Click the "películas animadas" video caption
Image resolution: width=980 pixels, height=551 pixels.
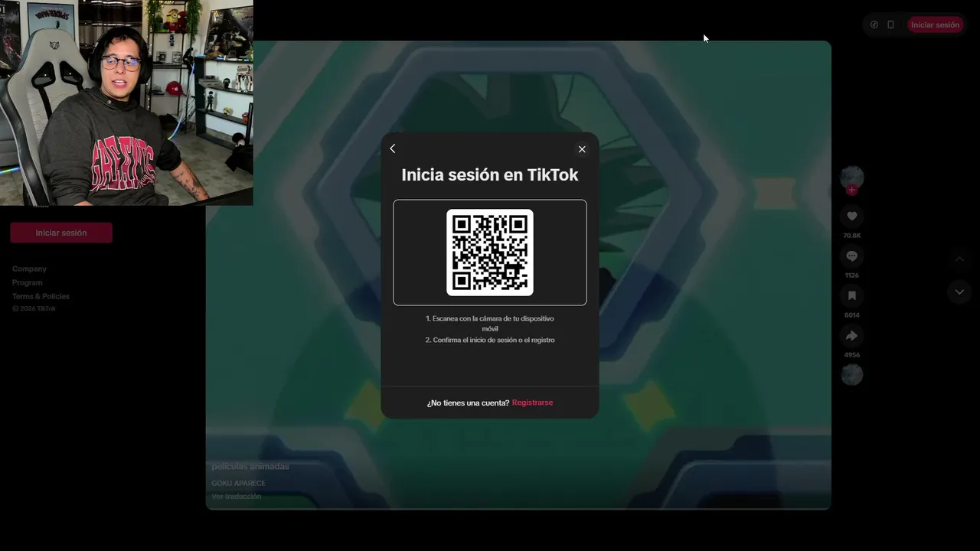(x=250, y=466)
